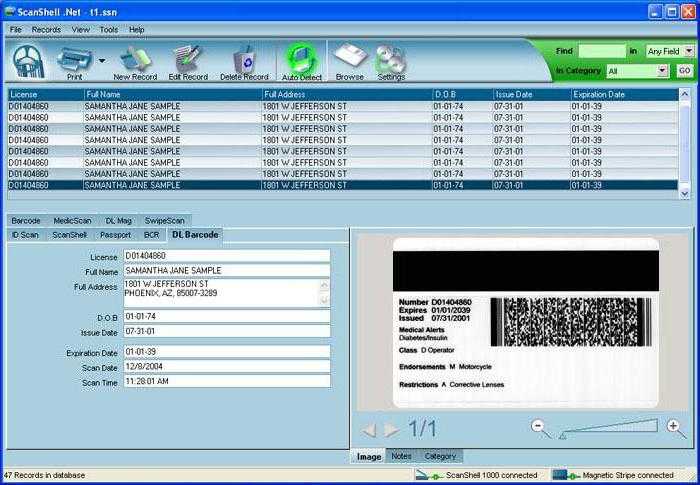Click the records list scroll down arrow
The width and height of the screenshot is (700, 485).
(684, 194)
